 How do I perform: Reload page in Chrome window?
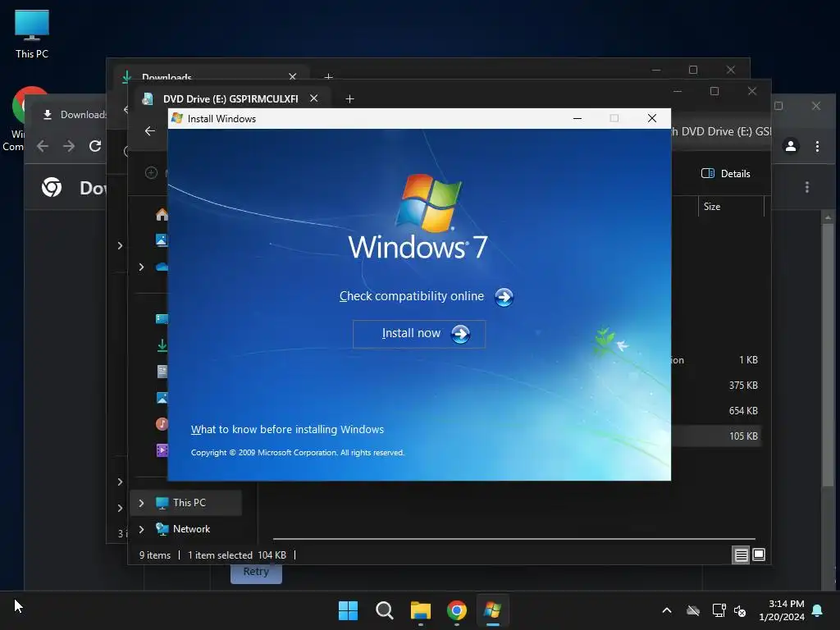(95, 146)
